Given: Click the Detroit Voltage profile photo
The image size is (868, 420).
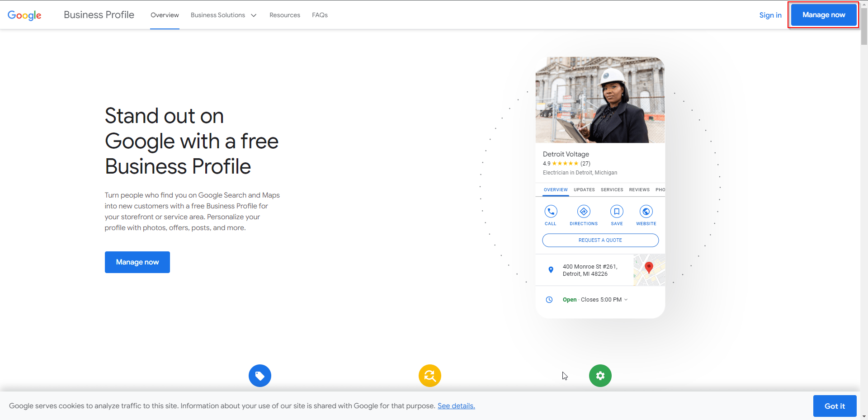Looking at the screenshot, I should click(600, 100).
